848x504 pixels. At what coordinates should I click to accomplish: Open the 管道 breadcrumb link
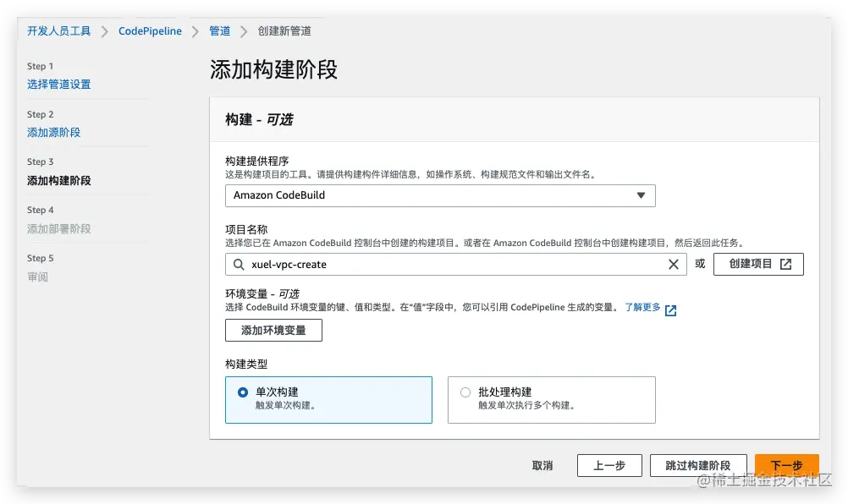coord(219,30)
